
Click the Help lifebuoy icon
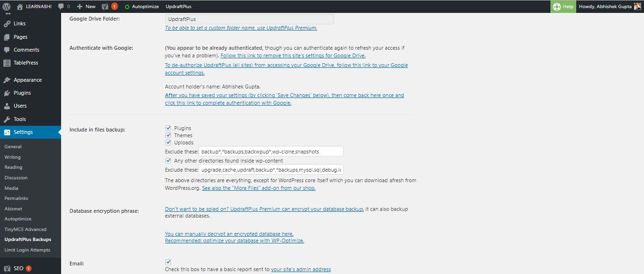[557, 7]
